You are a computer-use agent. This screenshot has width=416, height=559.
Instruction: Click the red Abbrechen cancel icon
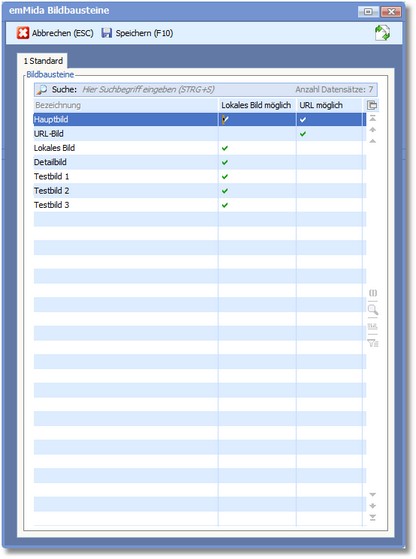[23, 33]
